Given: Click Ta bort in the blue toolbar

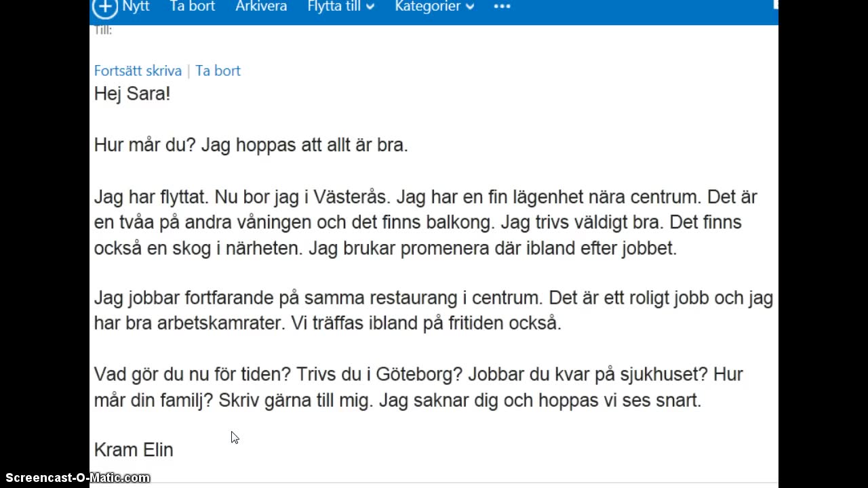Looking at the screenshot, I should coord(192,7).
